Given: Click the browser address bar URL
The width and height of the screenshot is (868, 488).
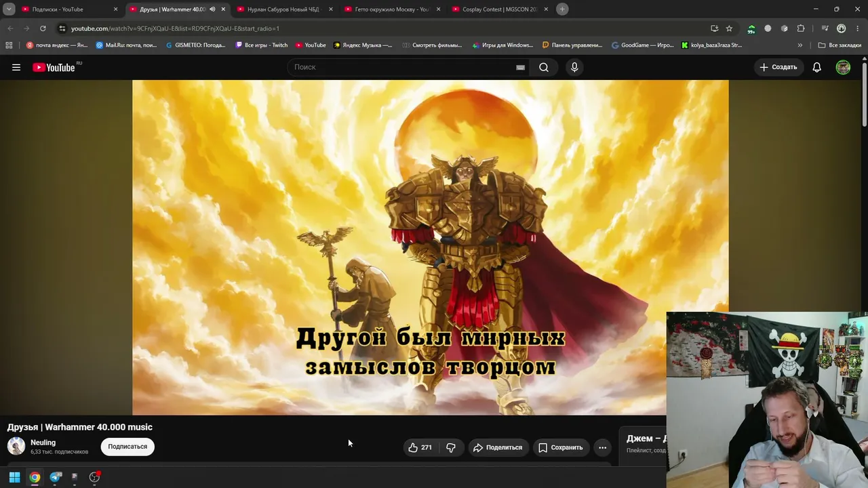Looking at the screenshot, I should (x=175, y=28).
